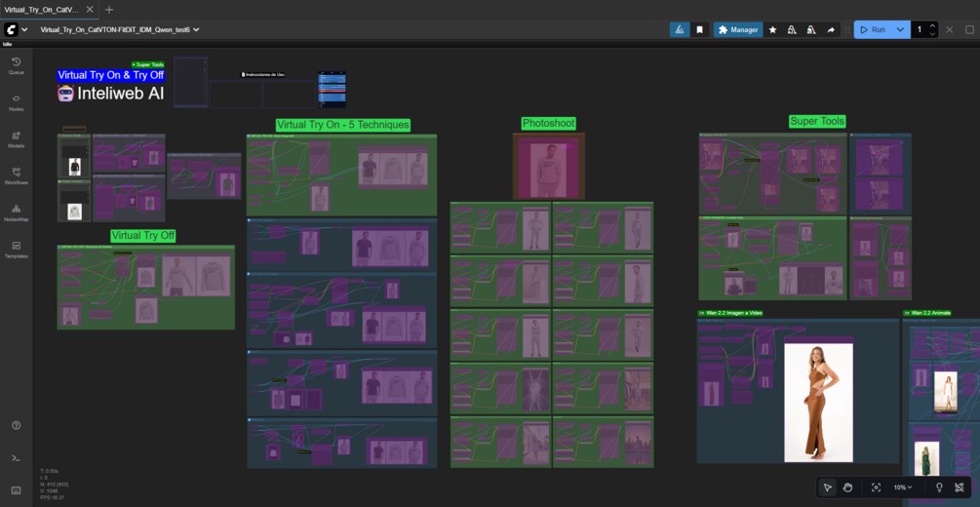Click the 'Virtual Try Off' group label

coord(143,236)
